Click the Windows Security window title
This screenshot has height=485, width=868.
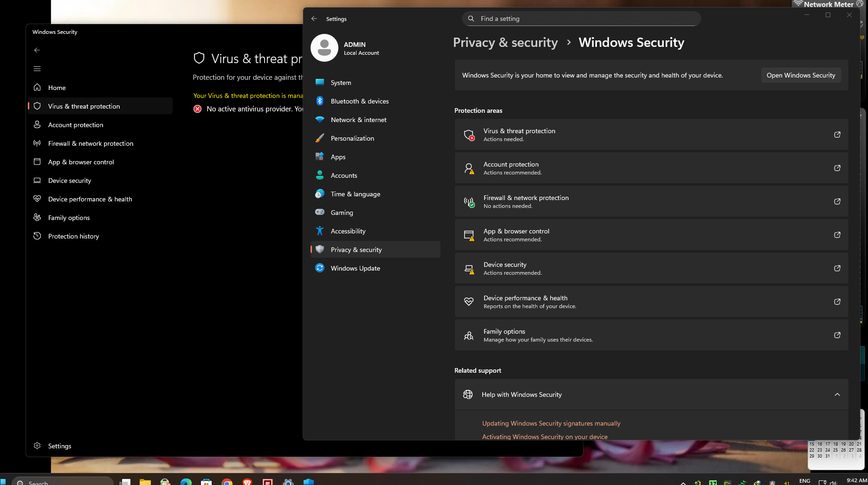55,32
